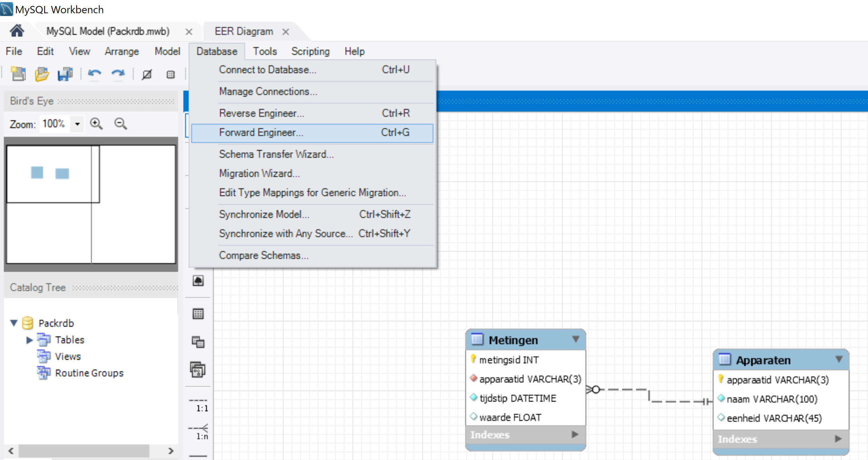Toggle the grid visibility toolbar icon
The image size is (868, 460).
click(x=147, y=74)
